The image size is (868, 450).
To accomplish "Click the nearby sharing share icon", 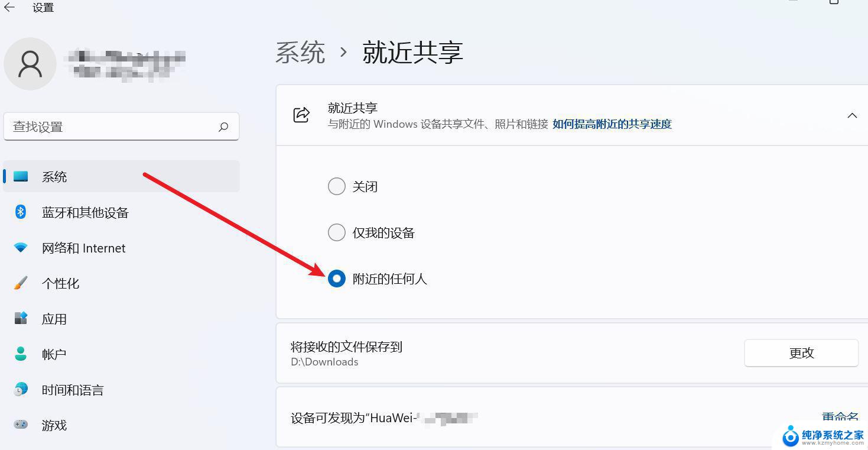I will point(301,115).
